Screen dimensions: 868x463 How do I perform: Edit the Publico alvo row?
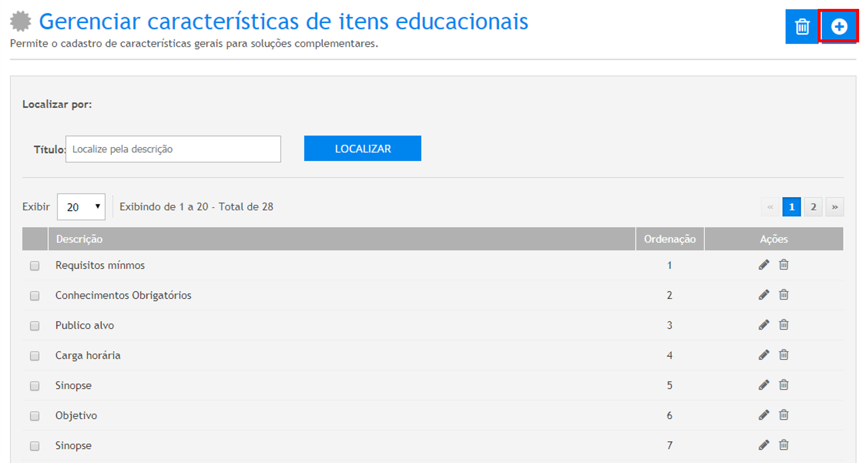(x=763, y=325)
